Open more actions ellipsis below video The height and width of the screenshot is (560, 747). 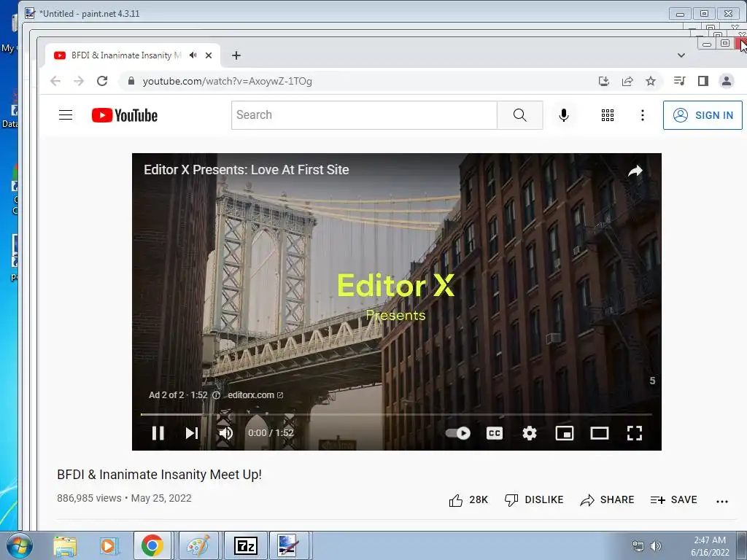[722, 501]
